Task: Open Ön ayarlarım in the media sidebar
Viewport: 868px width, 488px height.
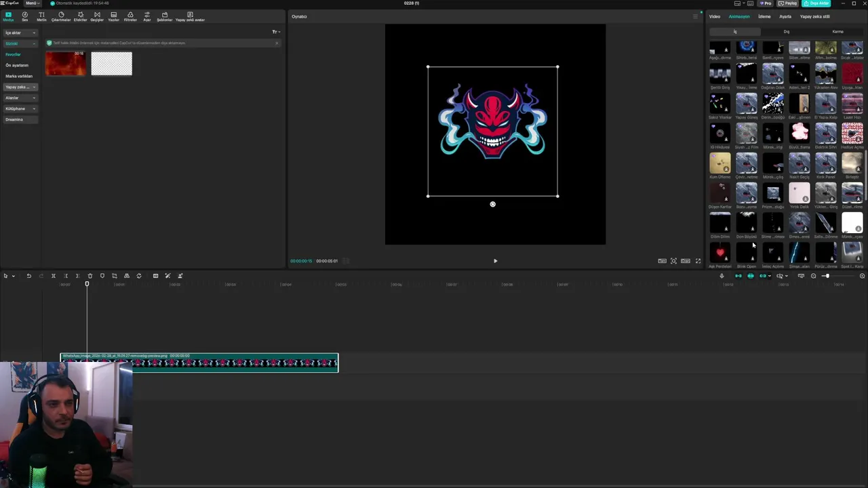Action: point(17,65)
